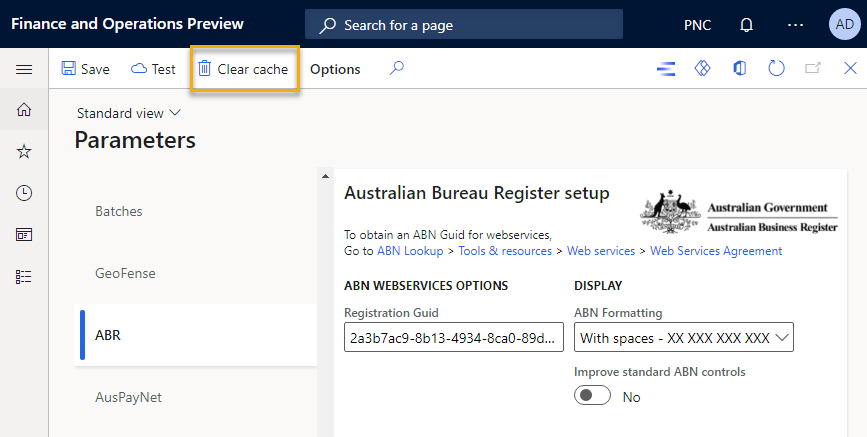Click Clear cache trash button
This screenshot has width=867, height=437.
244,69
